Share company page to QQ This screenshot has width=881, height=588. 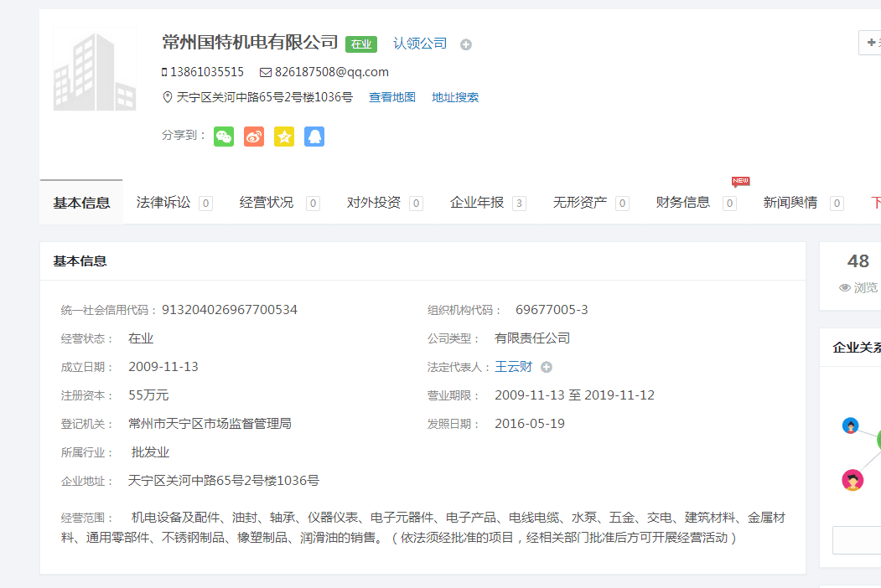(x=314, y=137)
